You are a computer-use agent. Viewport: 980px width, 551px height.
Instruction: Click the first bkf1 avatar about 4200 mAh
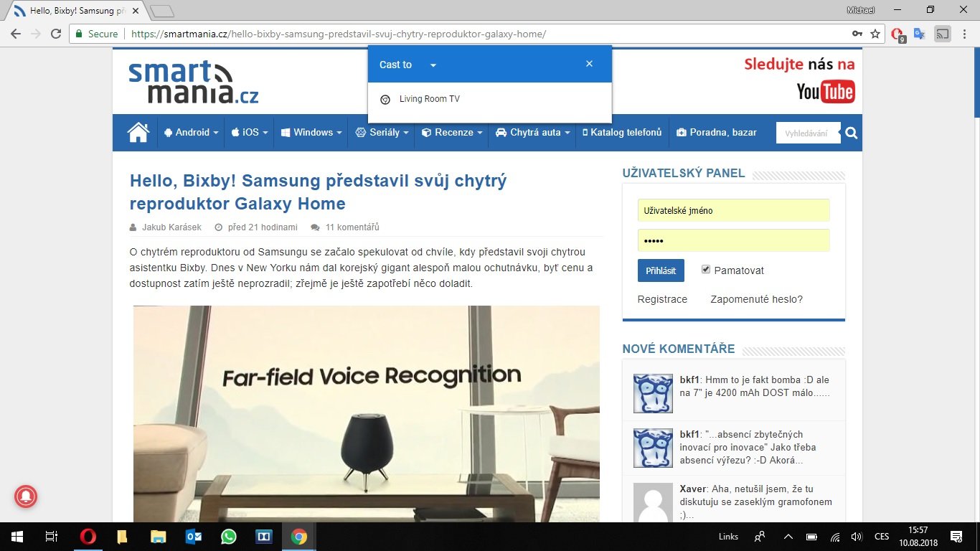653,393
